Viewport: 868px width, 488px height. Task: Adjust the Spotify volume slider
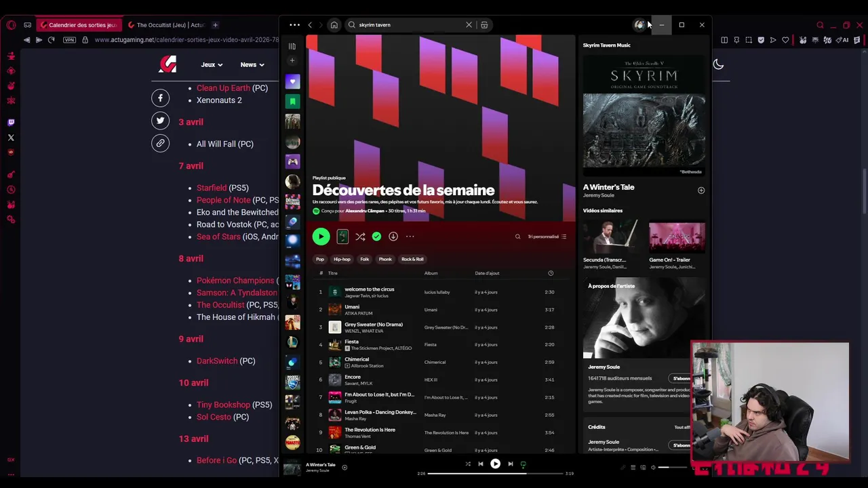click(x=673, y=467)
